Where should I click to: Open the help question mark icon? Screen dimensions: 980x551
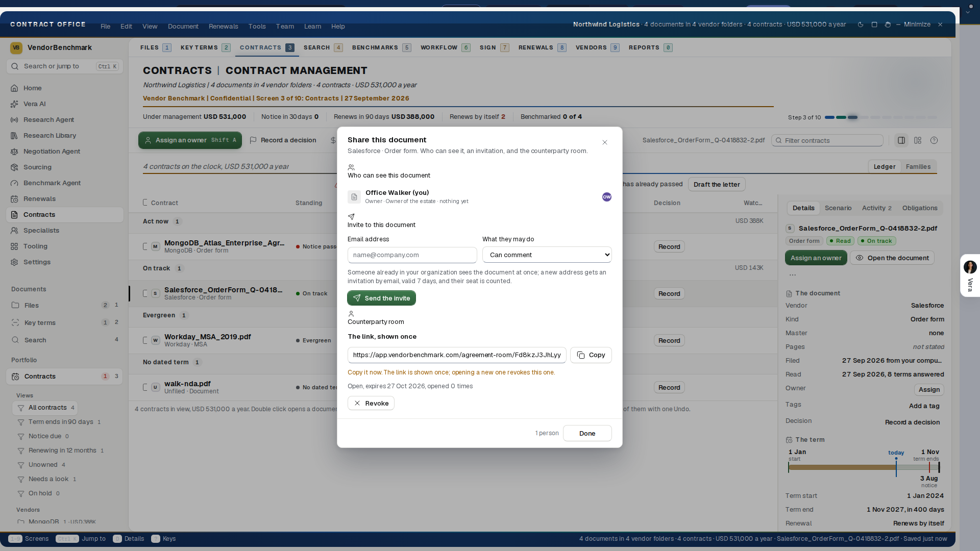934,140
